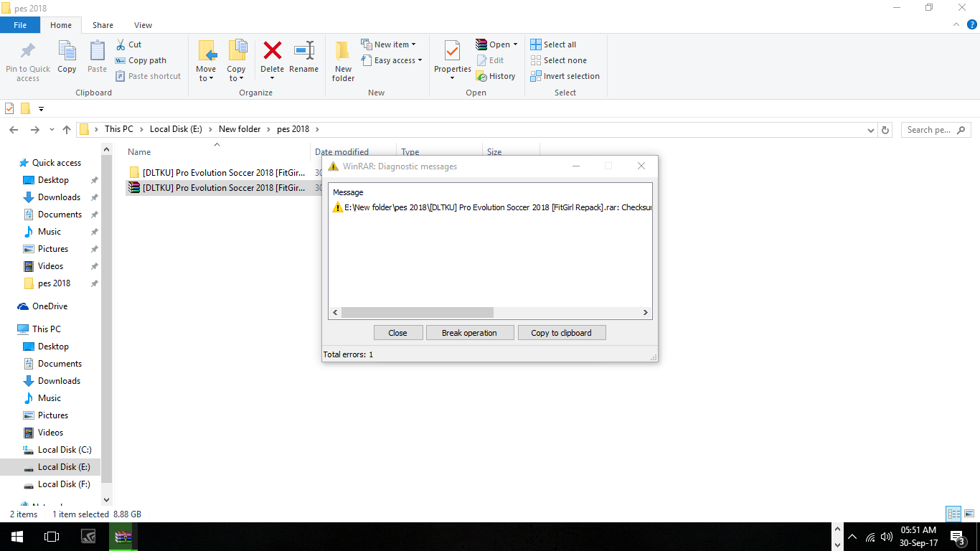Collapse the ribbon with chevron arrow
The height and width of the screenshot is (551, 980).
(956, 24)
